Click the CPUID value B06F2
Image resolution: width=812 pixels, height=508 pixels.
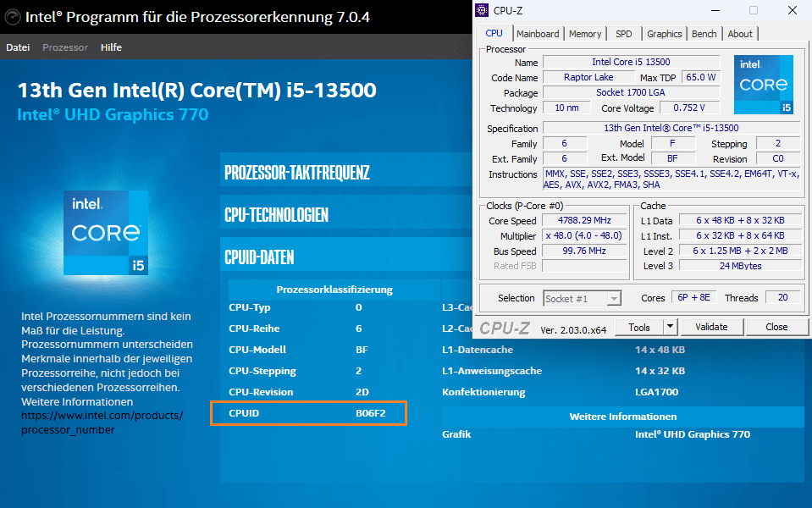point(371,413)
